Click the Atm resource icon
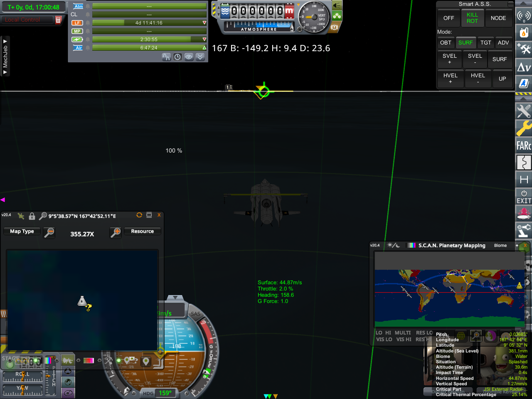532x399 pixels. point(78,6)
